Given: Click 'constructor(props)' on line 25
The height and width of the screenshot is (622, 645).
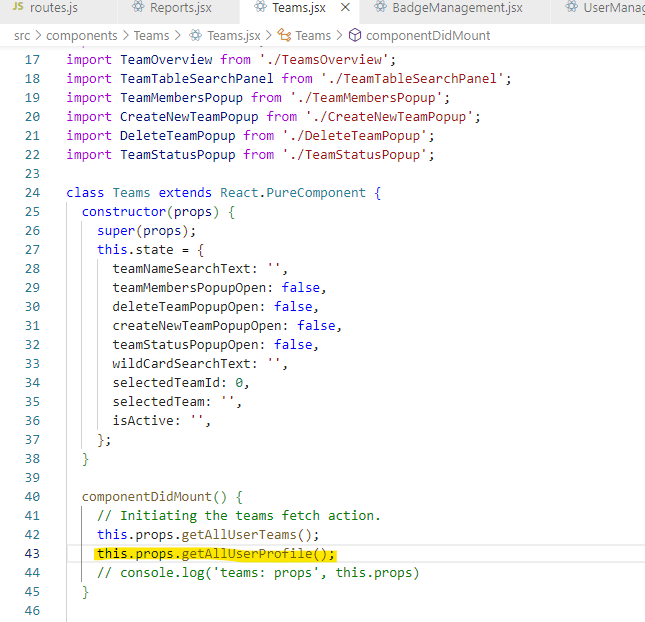Looking at the screenshot, I should click(151, 212).
